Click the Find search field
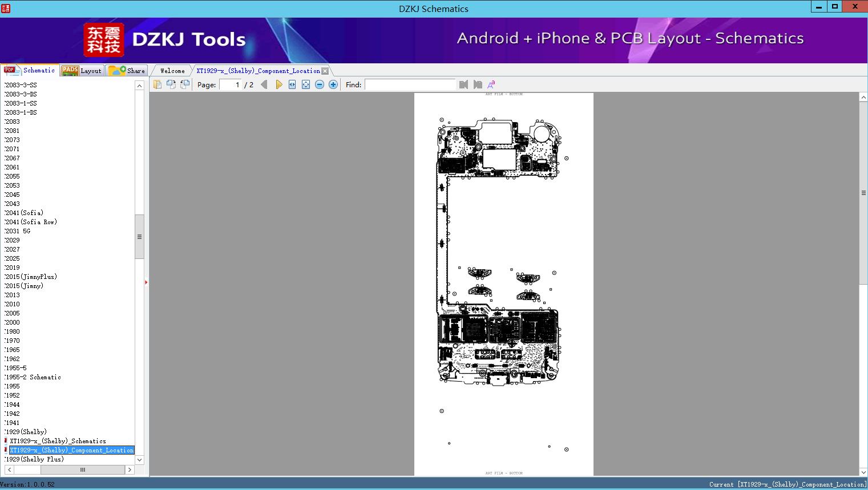868x490 pixels. click(410, 84)
